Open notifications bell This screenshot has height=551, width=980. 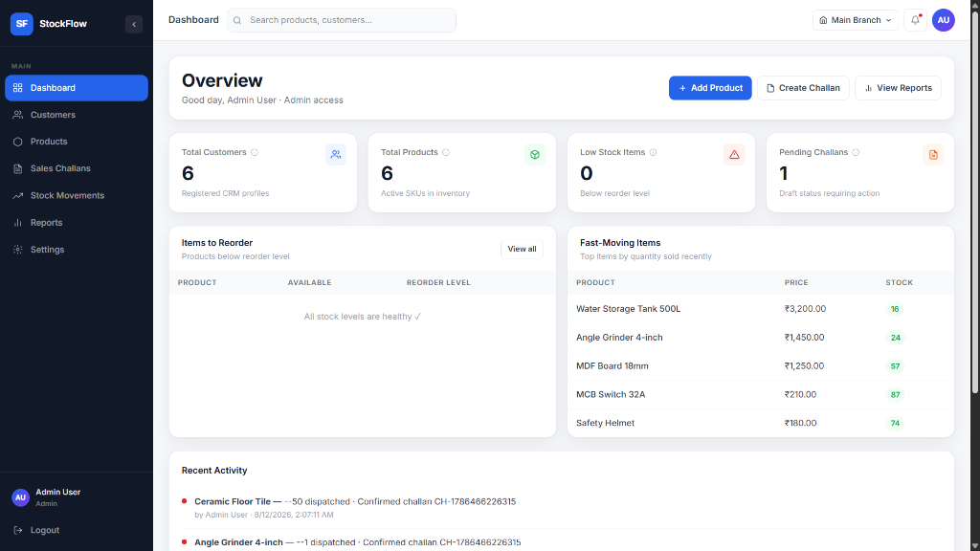pos(915,20)
